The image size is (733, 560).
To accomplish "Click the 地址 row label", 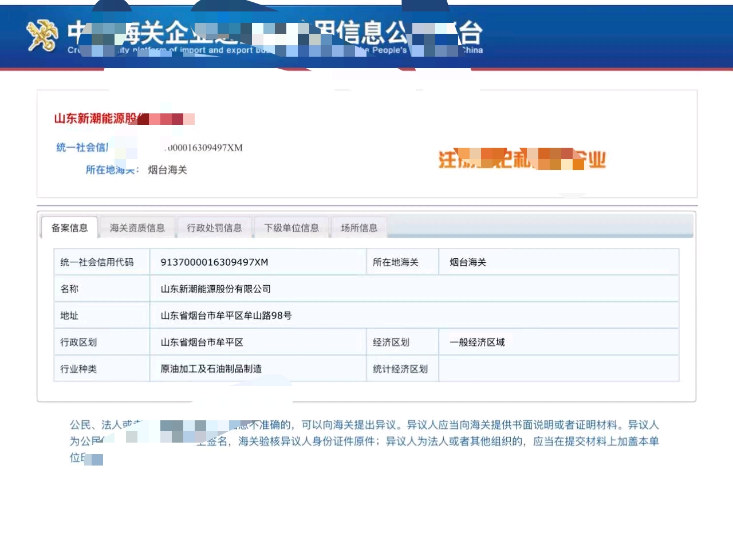I will pos(69,316).
